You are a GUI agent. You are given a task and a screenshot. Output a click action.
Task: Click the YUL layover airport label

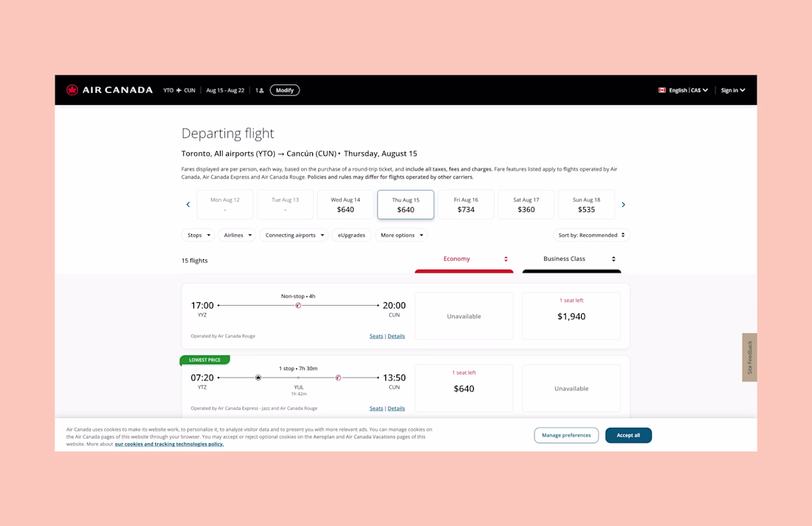[x=299, y=388]
